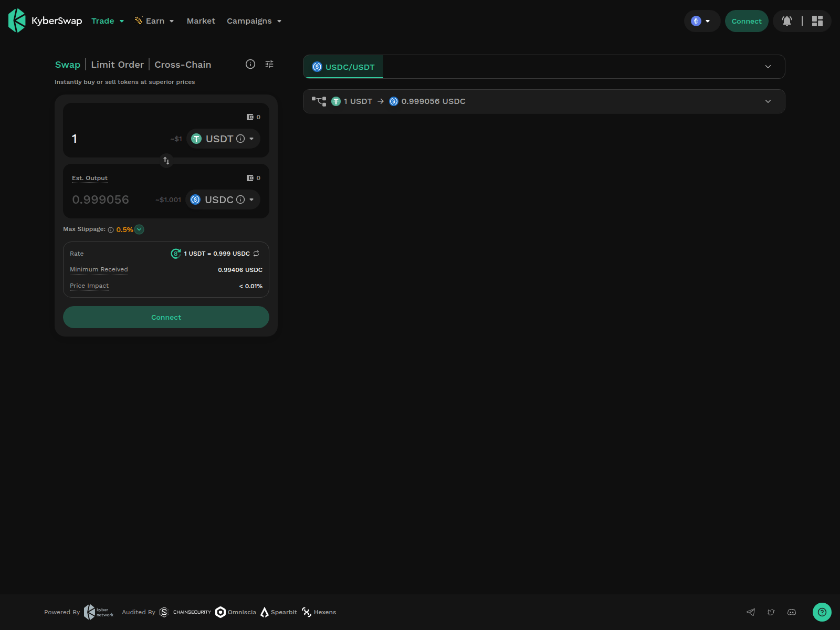Focus the USDT amount input field
The width and height of the screenshot is (840, 630).
click(x=118, y=139)
